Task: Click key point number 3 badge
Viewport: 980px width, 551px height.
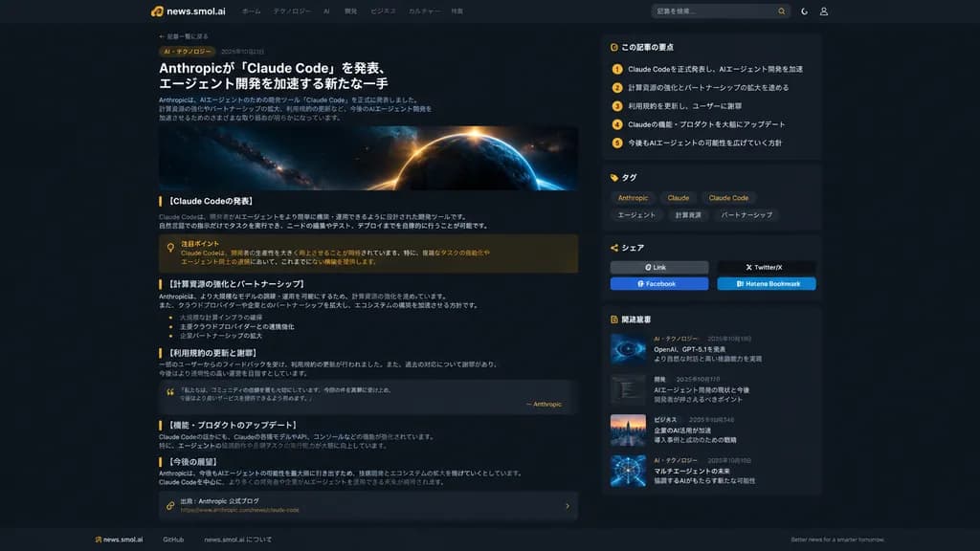Action: click(x=617, y=106)
